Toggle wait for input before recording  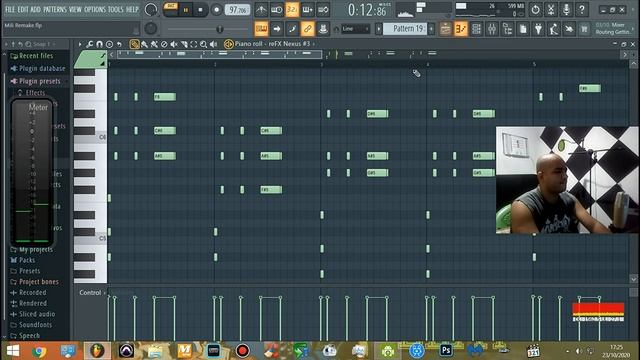pyautogui.click(x=277, y=9)
